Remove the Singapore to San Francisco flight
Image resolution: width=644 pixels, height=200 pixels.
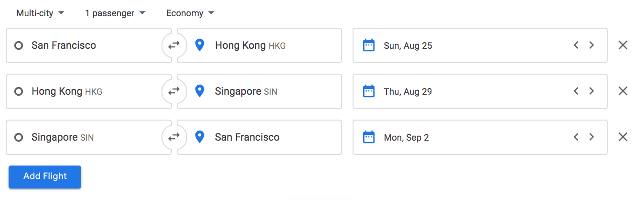coord(623,137)
